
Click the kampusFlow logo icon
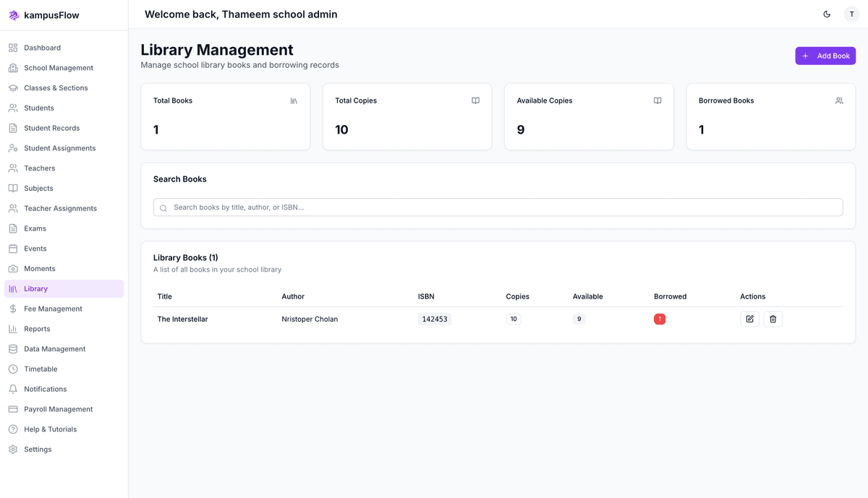coord(14,15)
